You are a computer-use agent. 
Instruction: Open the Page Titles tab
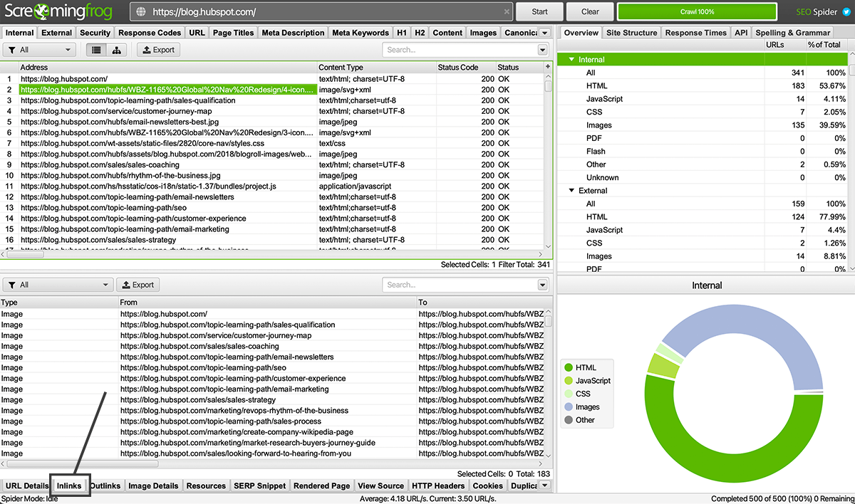click(x=233, y=33)
